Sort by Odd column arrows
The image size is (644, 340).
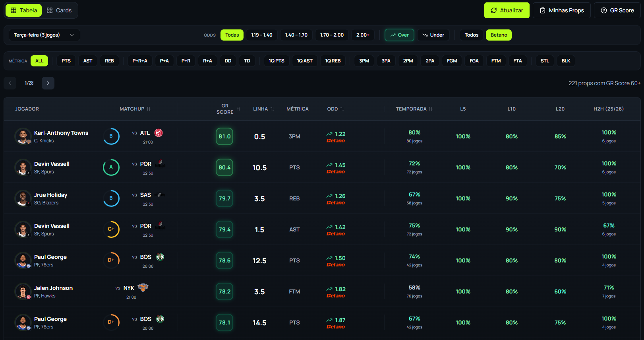(x=342, y=109)
